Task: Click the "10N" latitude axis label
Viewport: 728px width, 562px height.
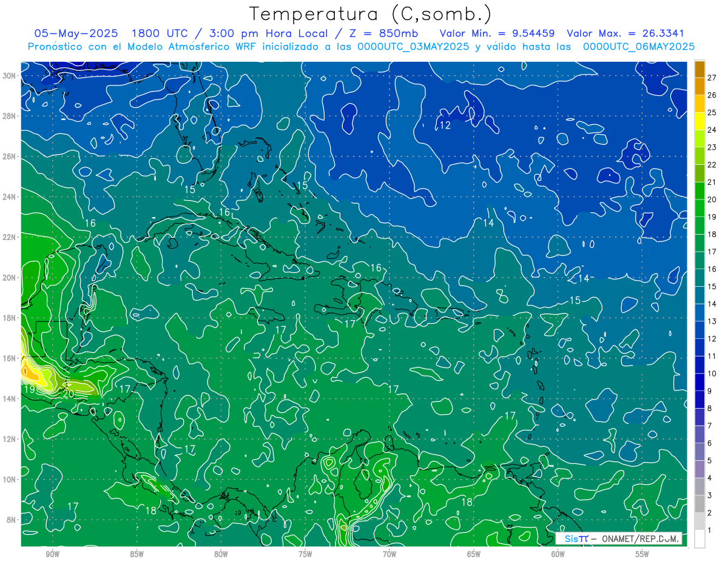Action: [x=10, y=480]
